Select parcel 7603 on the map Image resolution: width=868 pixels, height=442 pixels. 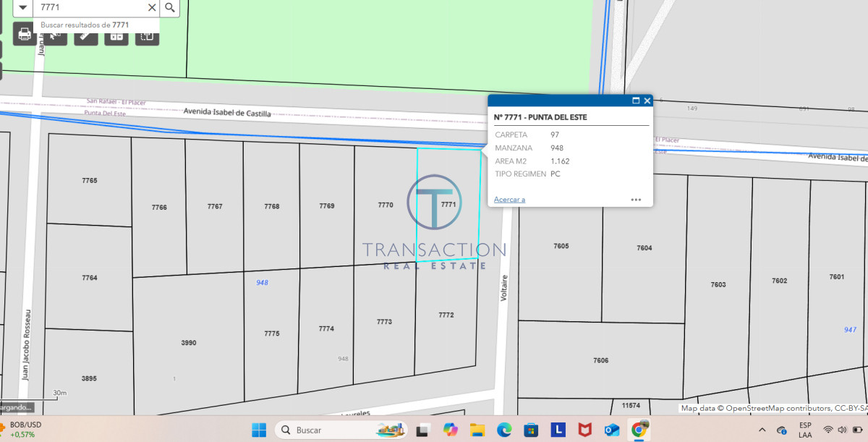point(718,284)
